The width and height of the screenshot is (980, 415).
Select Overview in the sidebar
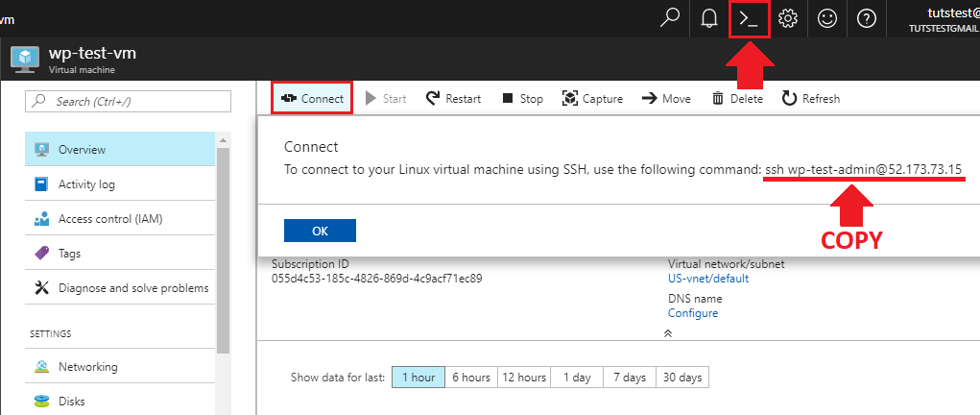click(x=120, y=150)
